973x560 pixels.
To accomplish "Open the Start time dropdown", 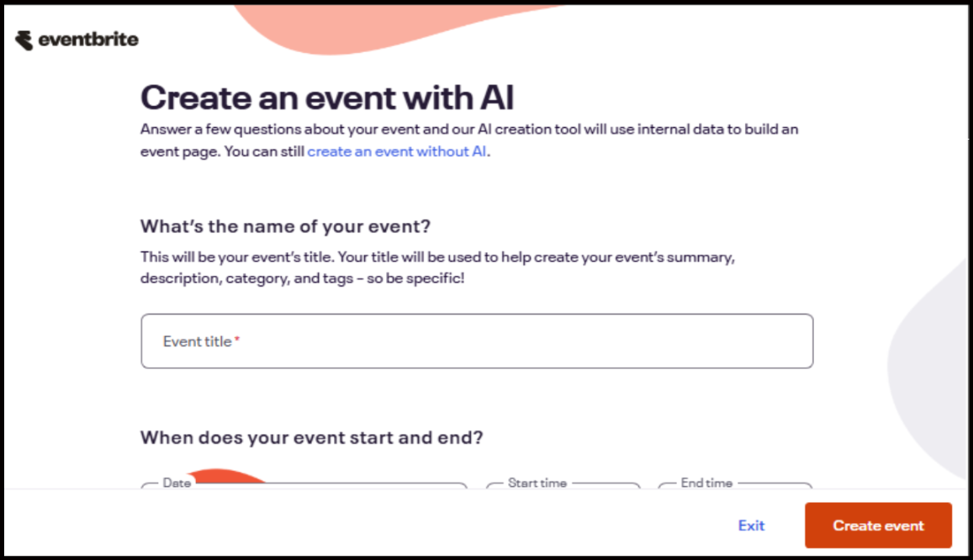I will [563, 485].
